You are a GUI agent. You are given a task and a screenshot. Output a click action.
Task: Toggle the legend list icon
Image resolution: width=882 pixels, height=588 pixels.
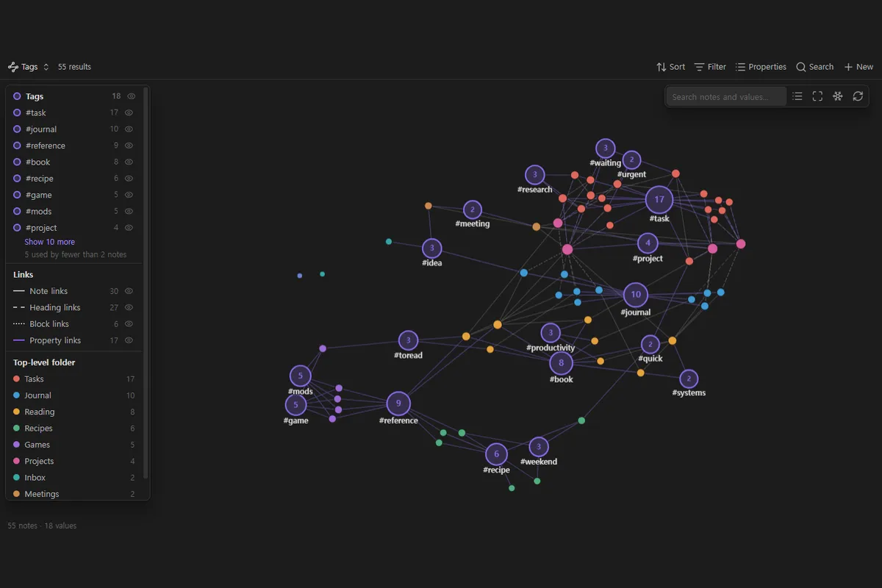point(797,96)
